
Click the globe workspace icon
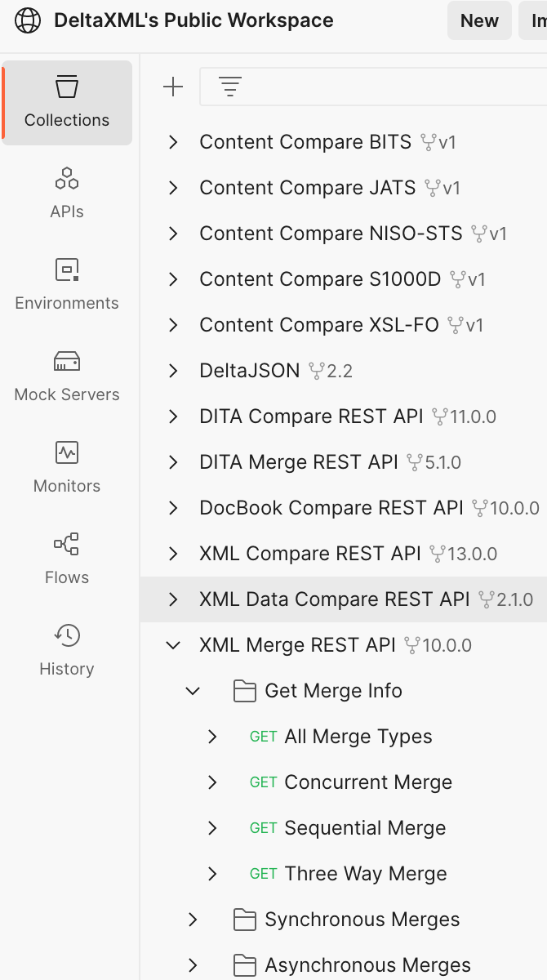(28, 21)
